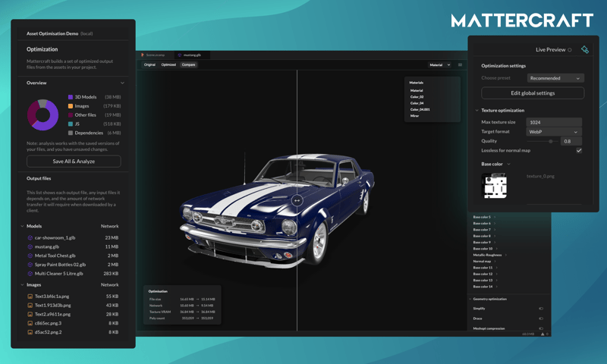Screen dimensions: 607x364
Task: Collapse the Overview section chevron
Action: click(122, 83)
